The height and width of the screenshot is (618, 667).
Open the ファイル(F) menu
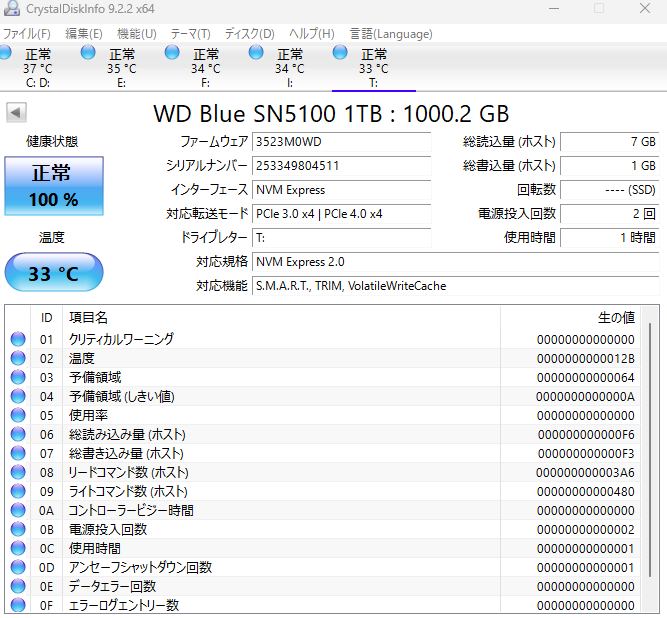coord(27,34)
